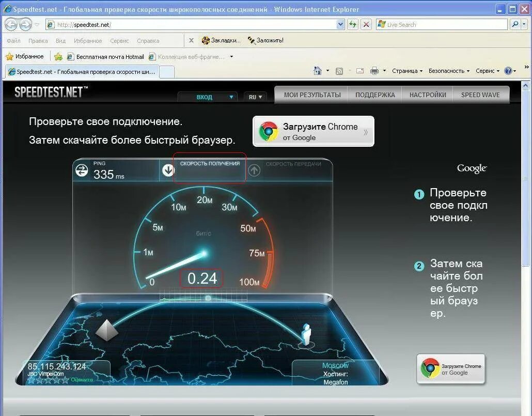Open the НАСТРОЙКИ tab
Image resolution: width=532 pixels, height=416 pixels.
[x=428, y=95]
